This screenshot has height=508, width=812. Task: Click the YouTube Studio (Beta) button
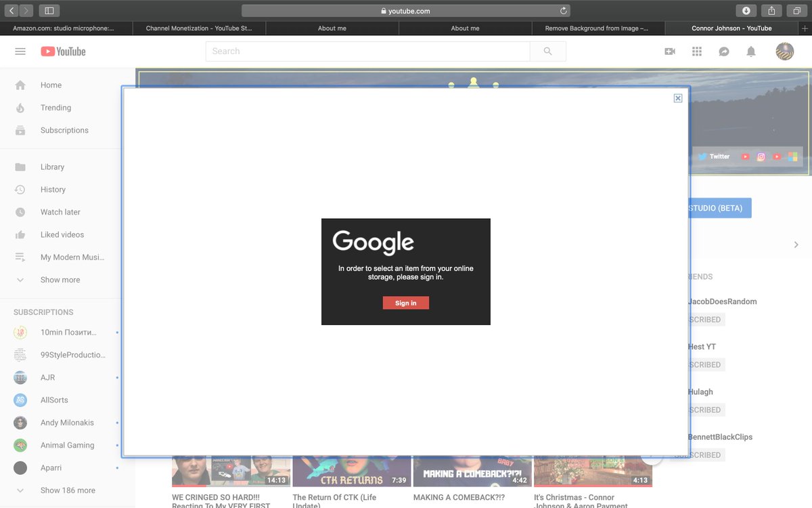coord(719,208)
